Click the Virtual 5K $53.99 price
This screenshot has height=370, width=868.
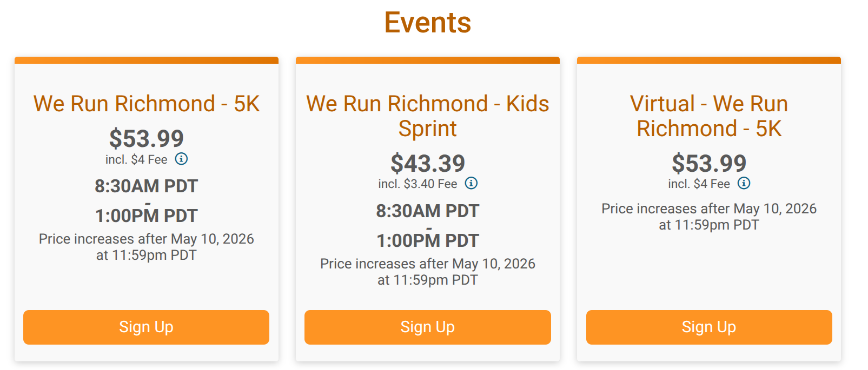point(709,163)
